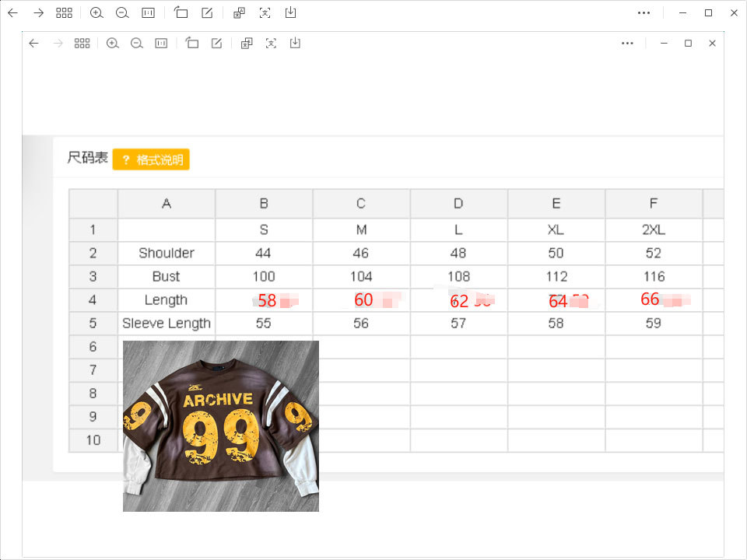Click the 2XL size cell
Viewport: 747px width, 560px height.
[653, 230]
